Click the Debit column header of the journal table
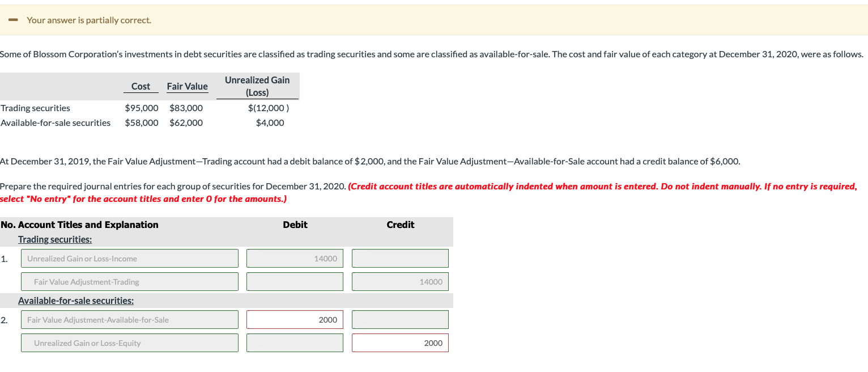This screenshot has height=372, width=868. [x=295, y=225]
